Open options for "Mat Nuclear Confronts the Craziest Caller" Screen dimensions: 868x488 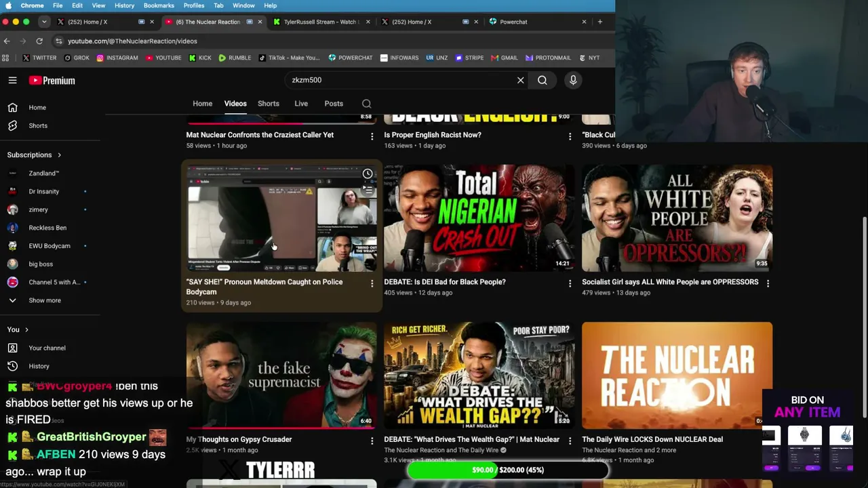pos(372,136)
